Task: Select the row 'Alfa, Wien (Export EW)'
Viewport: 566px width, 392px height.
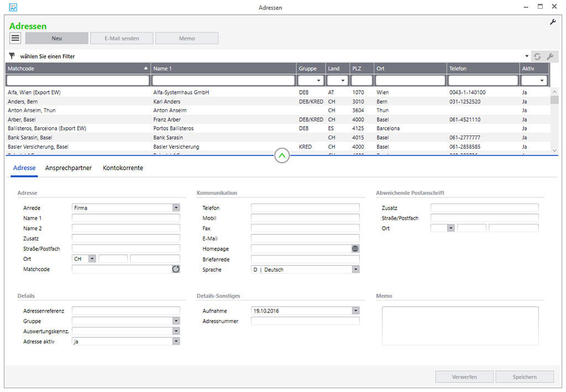Action: (x=278, y=92)
